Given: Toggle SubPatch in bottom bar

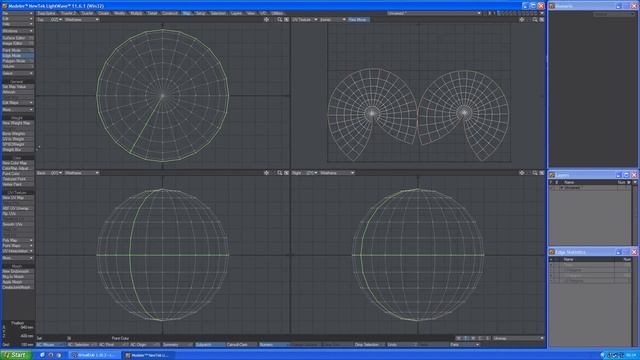Looking at the screenshot, I should tap(210, 345).
